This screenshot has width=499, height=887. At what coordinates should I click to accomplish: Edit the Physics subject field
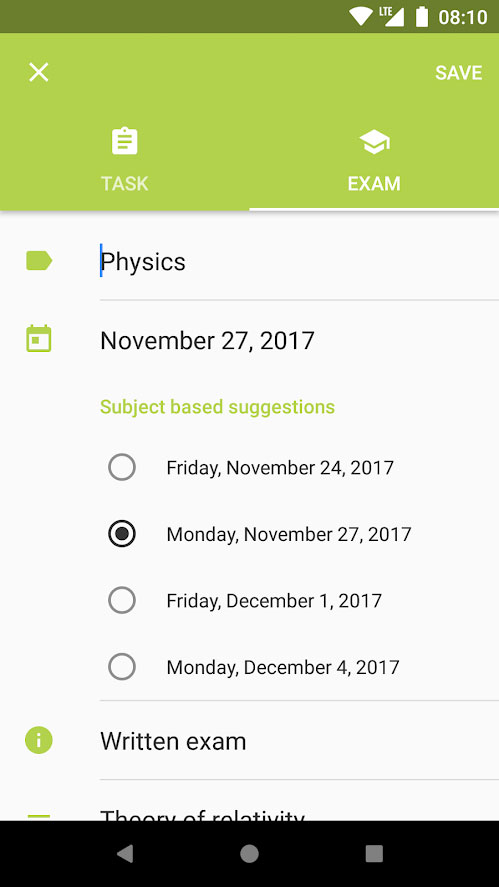click(299, 262)
